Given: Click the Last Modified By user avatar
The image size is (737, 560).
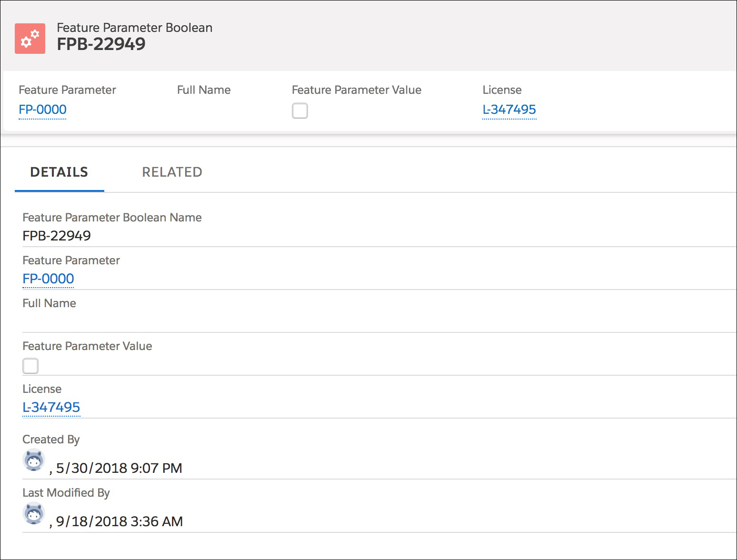Looking at the screenshot, I should 34,513.
